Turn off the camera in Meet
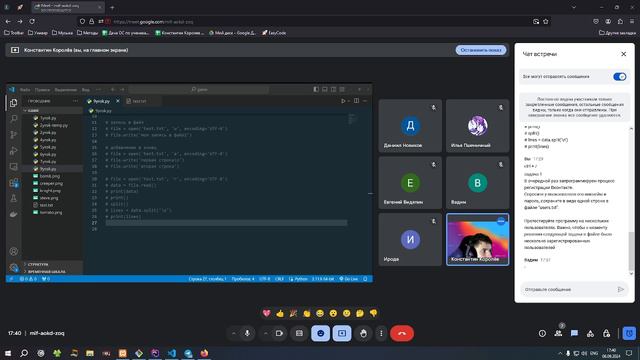The image size is (640, 360). [279, 333]
